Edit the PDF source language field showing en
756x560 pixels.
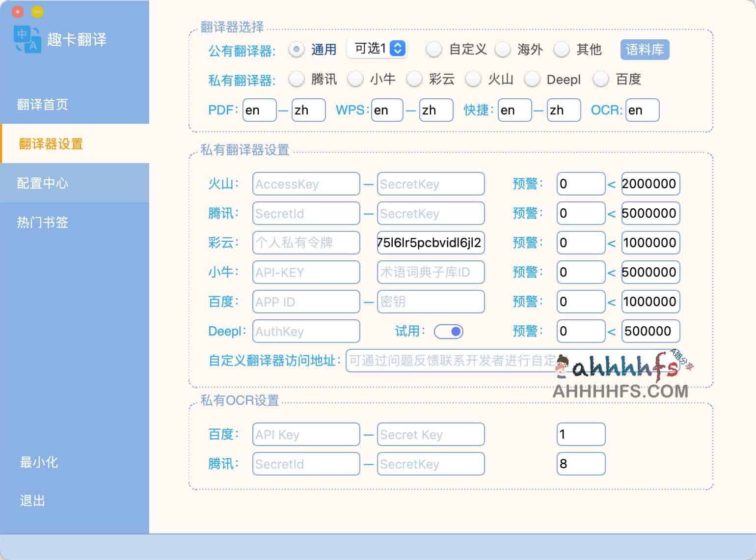pyautogui.click(x=259, y=110)
